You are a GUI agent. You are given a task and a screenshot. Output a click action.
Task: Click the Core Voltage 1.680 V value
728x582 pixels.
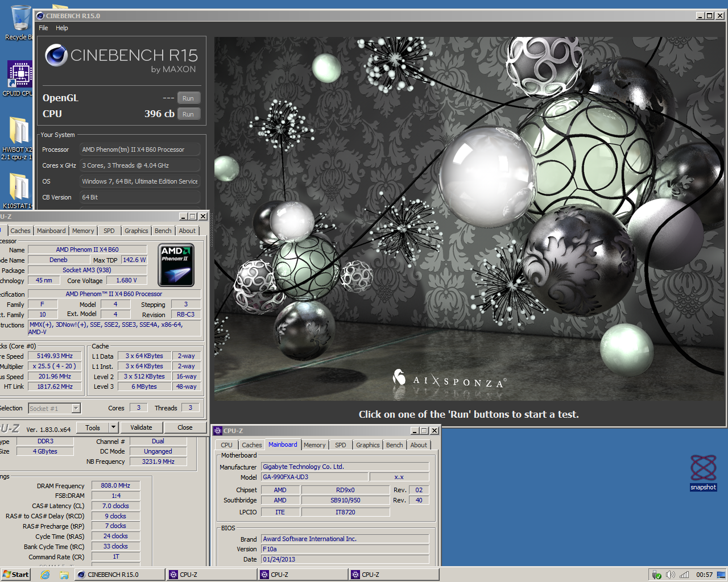point(126,280)
